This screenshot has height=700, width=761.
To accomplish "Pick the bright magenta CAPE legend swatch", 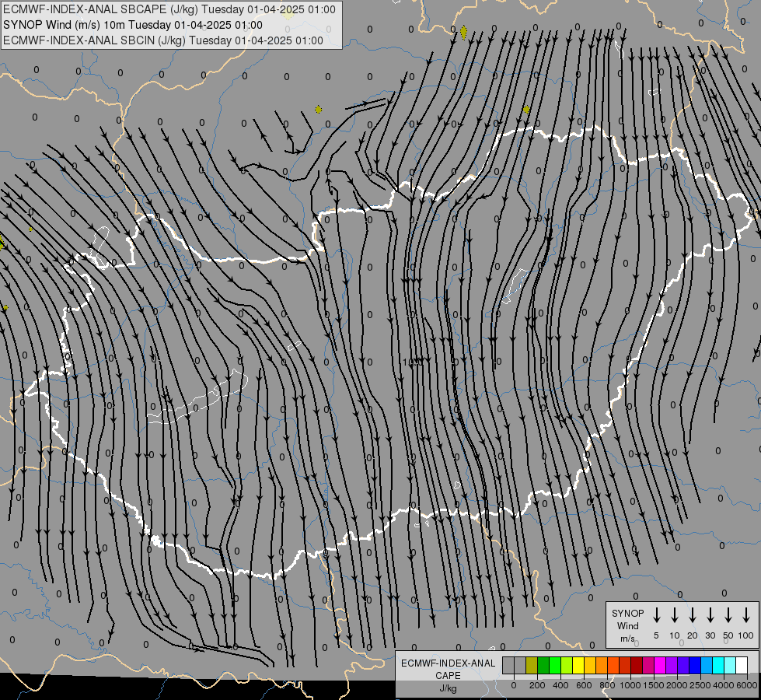I will pyautogui.click(x=660, y=665).
